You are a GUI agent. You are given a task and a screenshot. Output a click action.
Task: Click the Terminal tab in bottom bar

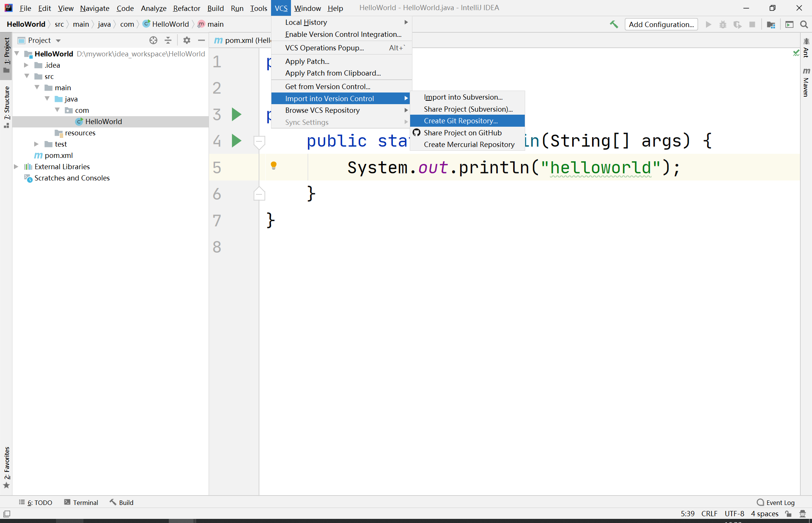pos(86,502)
